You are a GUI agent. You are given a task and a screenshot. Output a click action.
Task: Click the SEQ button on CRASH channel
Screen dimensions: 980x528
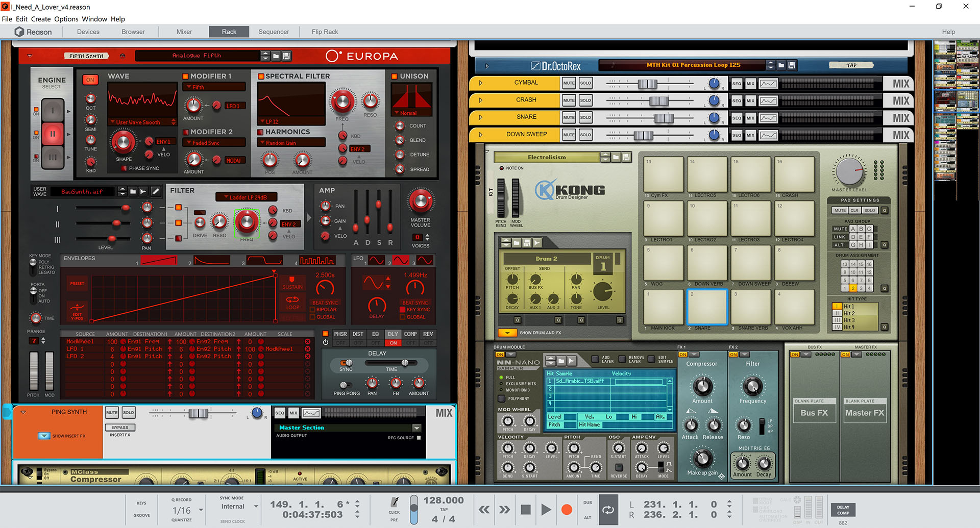[737, 100]
